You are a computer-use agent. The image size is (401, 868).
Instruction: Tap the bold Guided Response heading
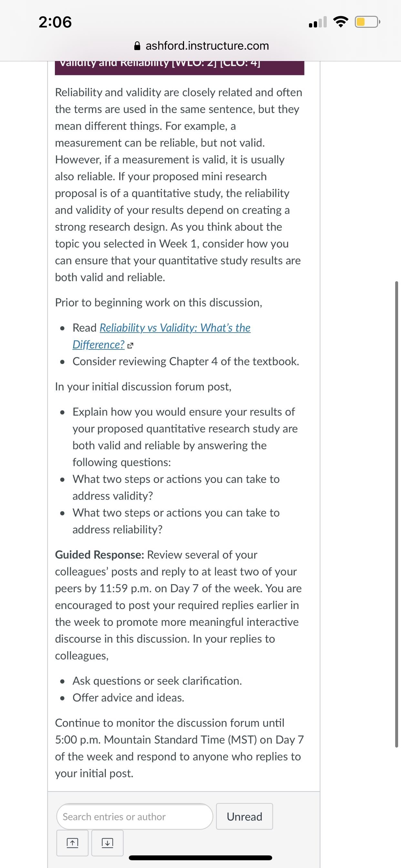coord(100,555)
